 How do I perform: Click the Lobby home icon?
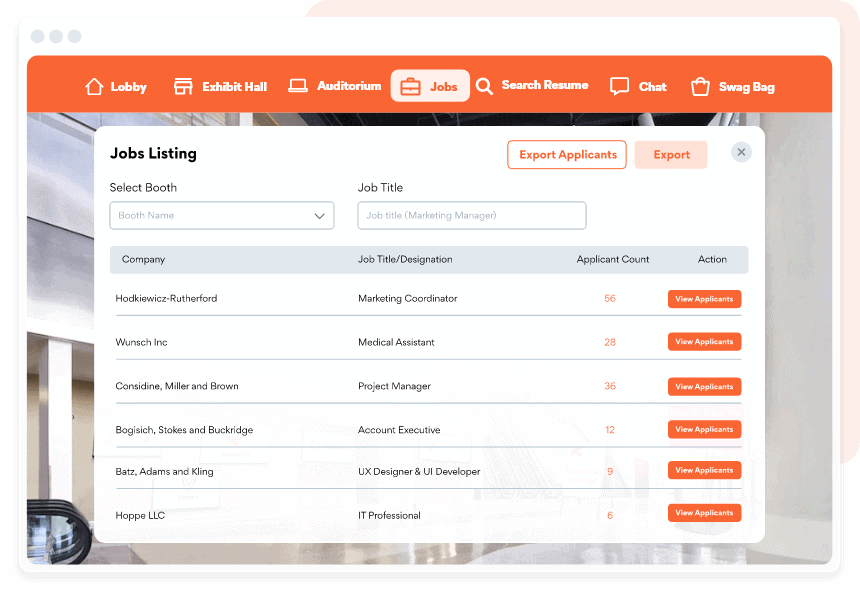(95, 85)
